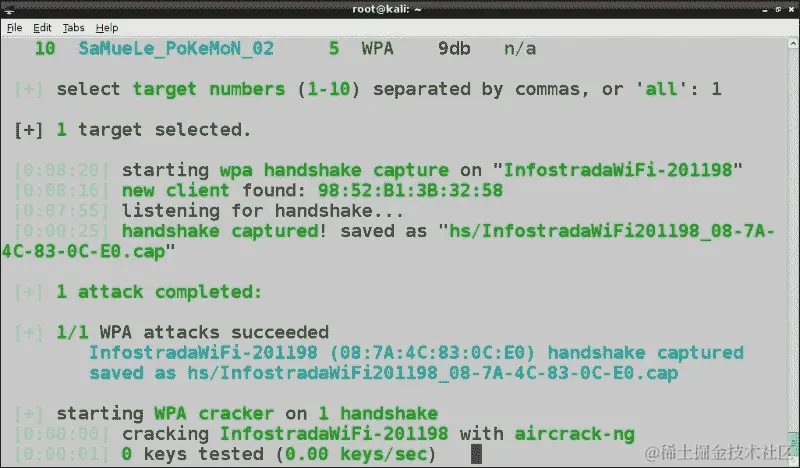Click the SaMueLe_PoKeMoN_02 network name
The height and width of the screenshot is (468, 800).
[176, 48]
